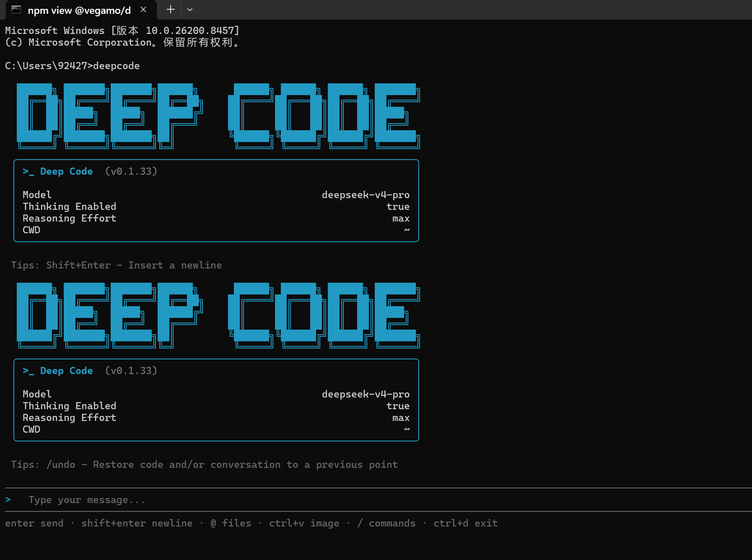This screenshot has height=560, width=752.
Task: Click the 'C:\Users\92427>deepcode' command line
Action: click(x=72, y=66)
